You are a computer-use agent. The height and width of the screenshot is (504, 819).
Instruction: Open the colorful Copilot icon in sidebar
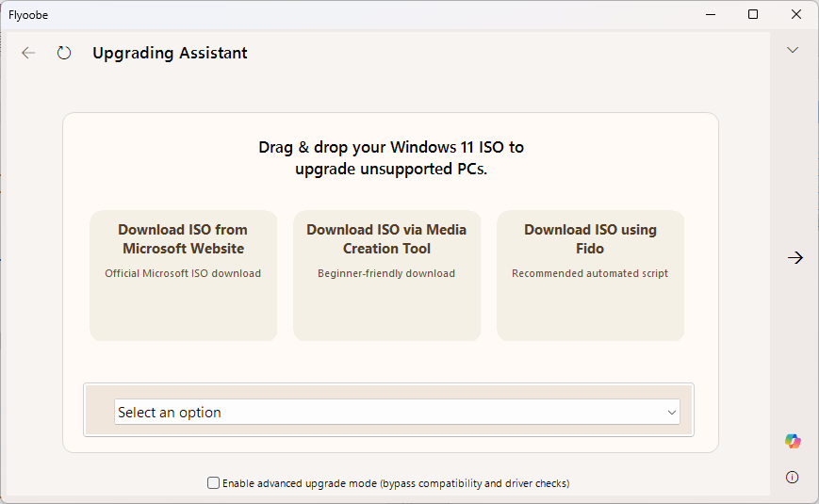(x=793, y=441)
